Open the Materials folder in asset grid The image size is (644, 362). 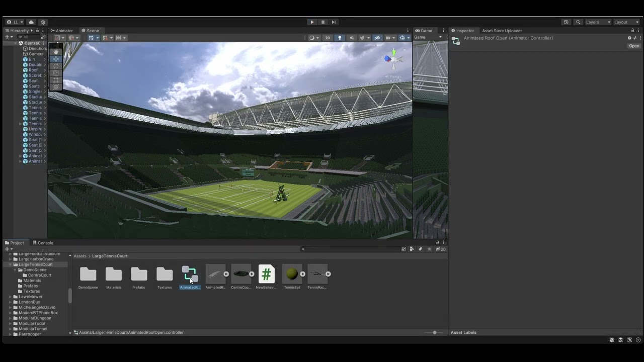(114, 274)
